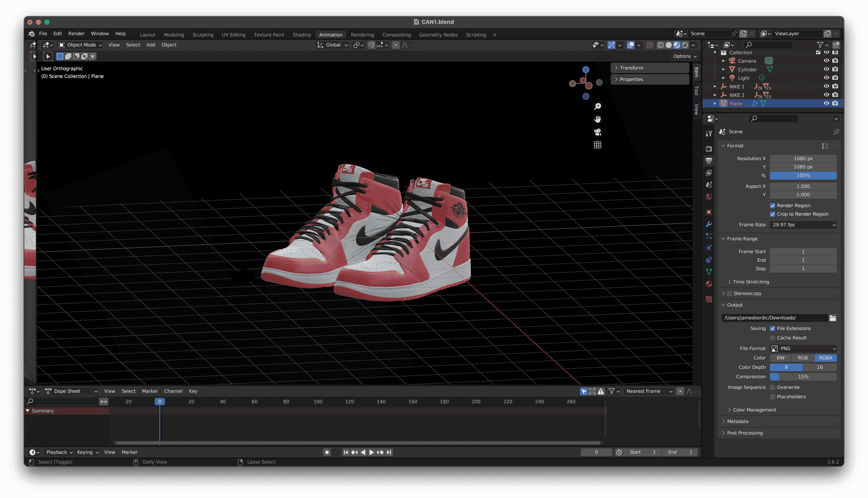Uncheck the Render Region checkbox
Screen dimensions: 868x498
pos(773,205)
